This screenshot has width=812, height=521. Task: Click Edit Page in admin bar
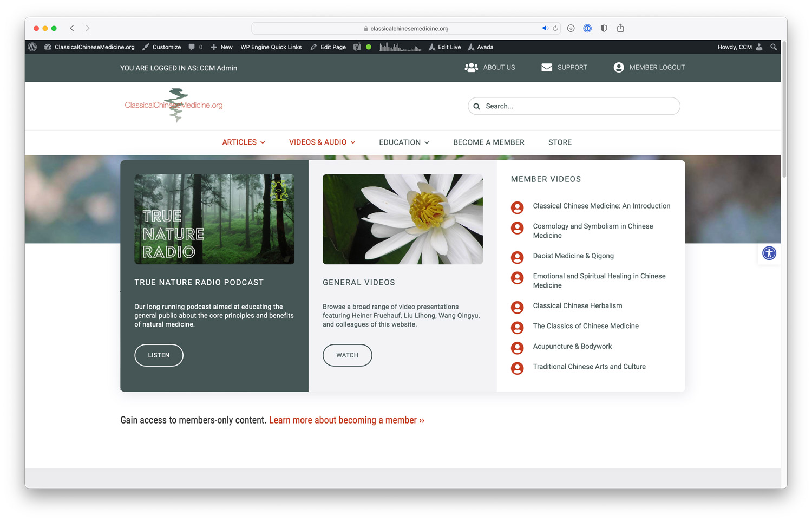click(328, 47)
